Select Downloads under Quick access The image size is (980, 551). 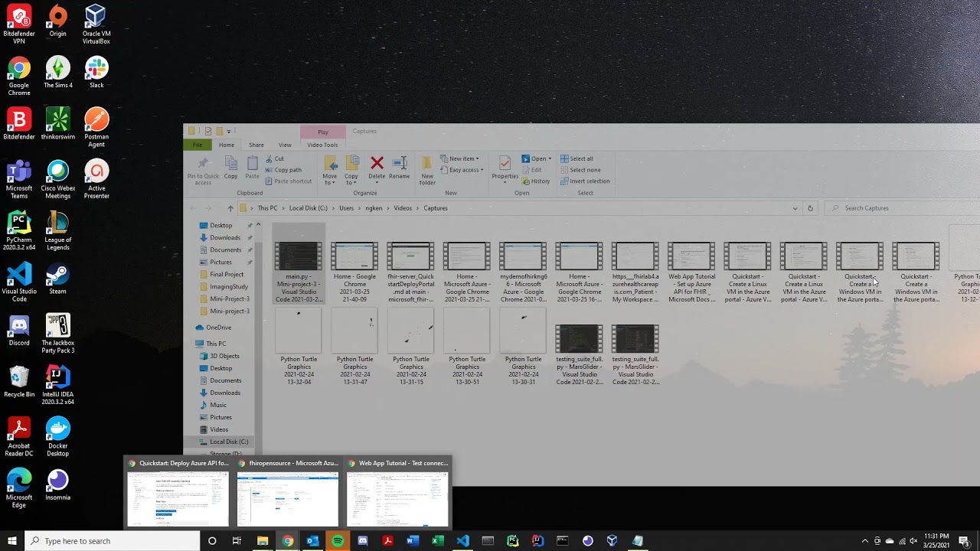click(x=224, y=237)
